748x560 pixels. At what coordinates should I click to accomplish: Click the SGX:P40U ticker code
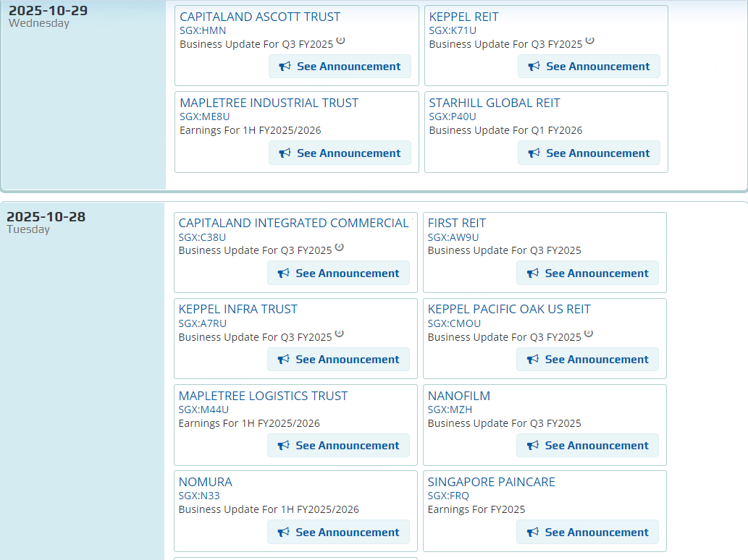(453, 116)
